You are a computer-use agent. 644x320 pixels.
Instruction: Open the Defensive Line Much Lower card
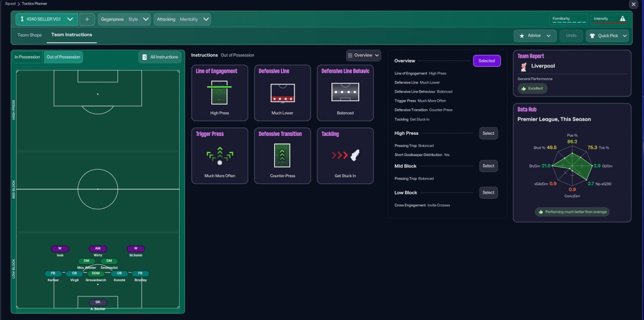click(x=282, y=93)
